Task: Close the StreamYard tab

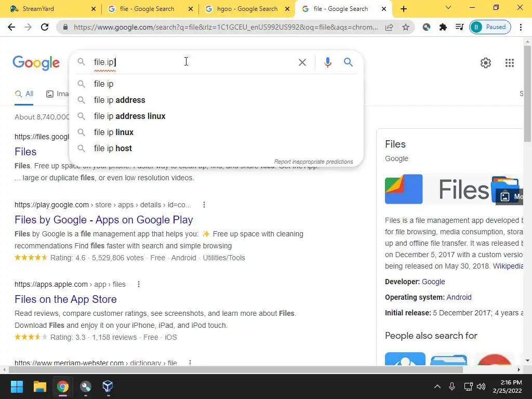Action: [94, 9]
